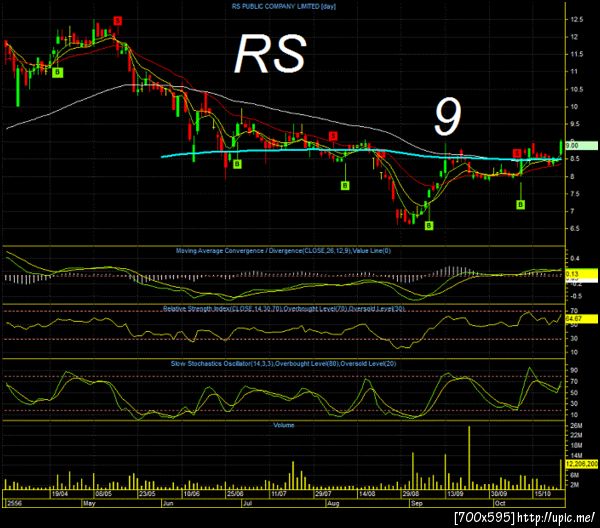The width and height of the screenshot is (600, 528).
Task: Click the 29/08 date label
Action: pyautogui.click(x=411, y=494)
